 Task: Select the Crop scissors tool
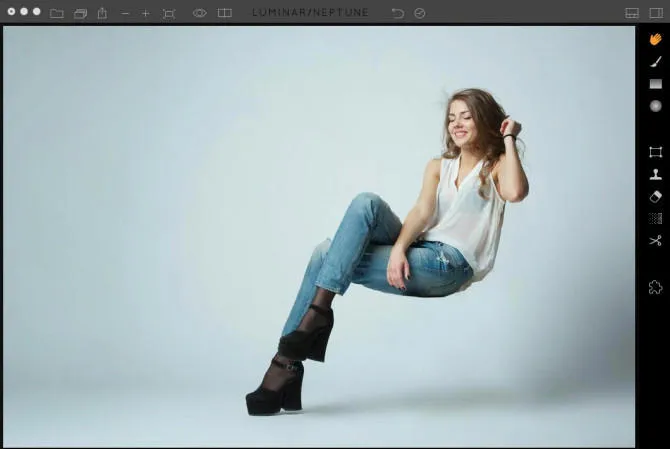pyautogui.click(x=655, y=241)
